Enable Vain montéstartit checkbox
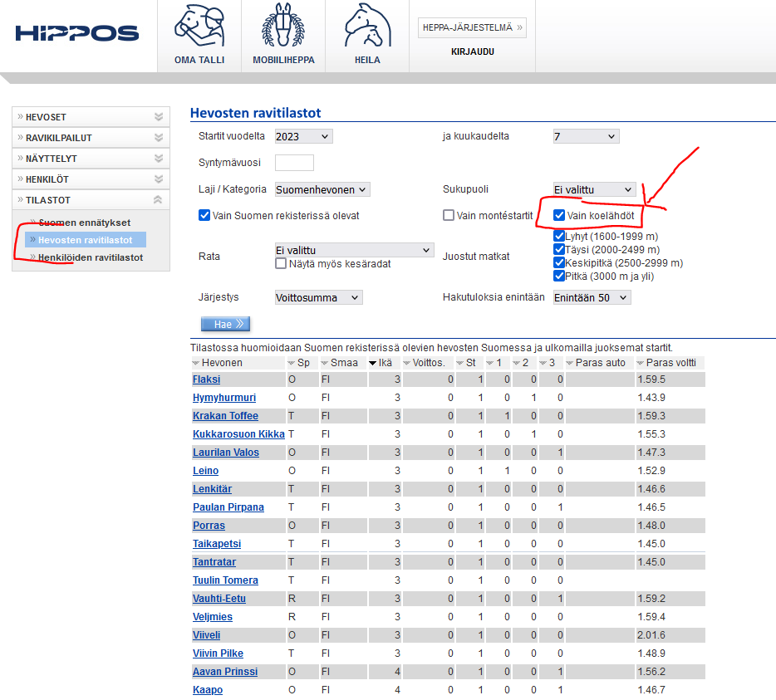This screenshot has height=700, width=776. [x=449, y=215]
